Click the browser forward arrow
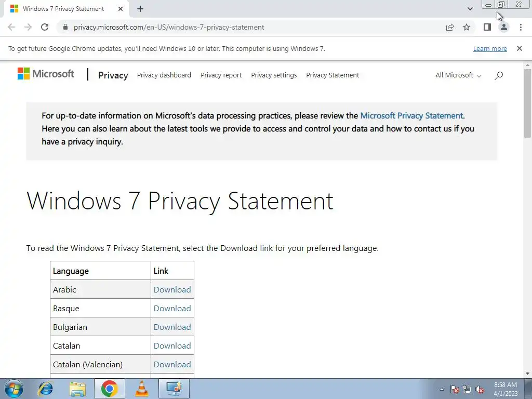Screen dimensions: 532x399 [x=28, y=27]
